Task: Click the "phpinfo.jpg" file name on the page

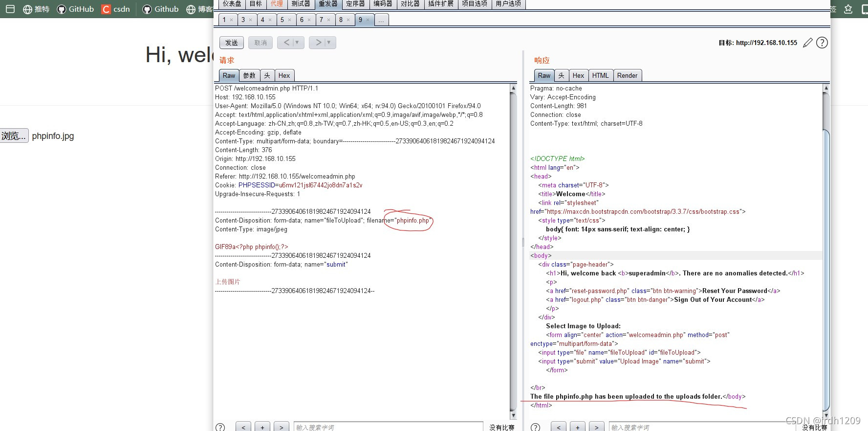Action: pyautogui.click(x=53, y=136)
